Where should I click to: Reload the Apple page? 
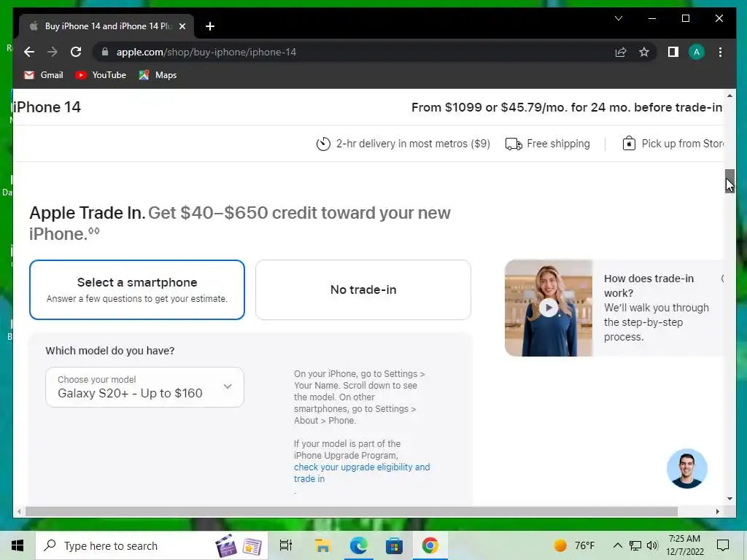[76, 52]
